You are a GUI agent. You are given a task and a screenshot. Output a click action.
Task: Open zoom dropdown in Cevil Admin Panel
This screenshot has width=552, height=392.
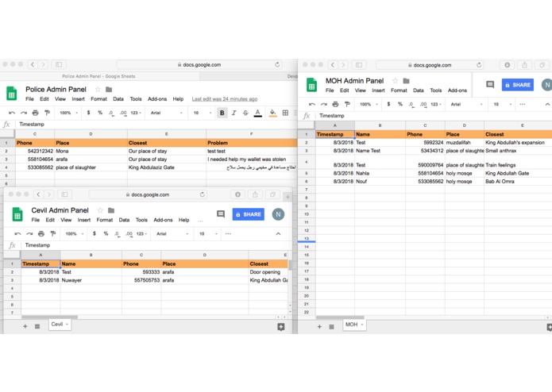click(x=75, y=234)
